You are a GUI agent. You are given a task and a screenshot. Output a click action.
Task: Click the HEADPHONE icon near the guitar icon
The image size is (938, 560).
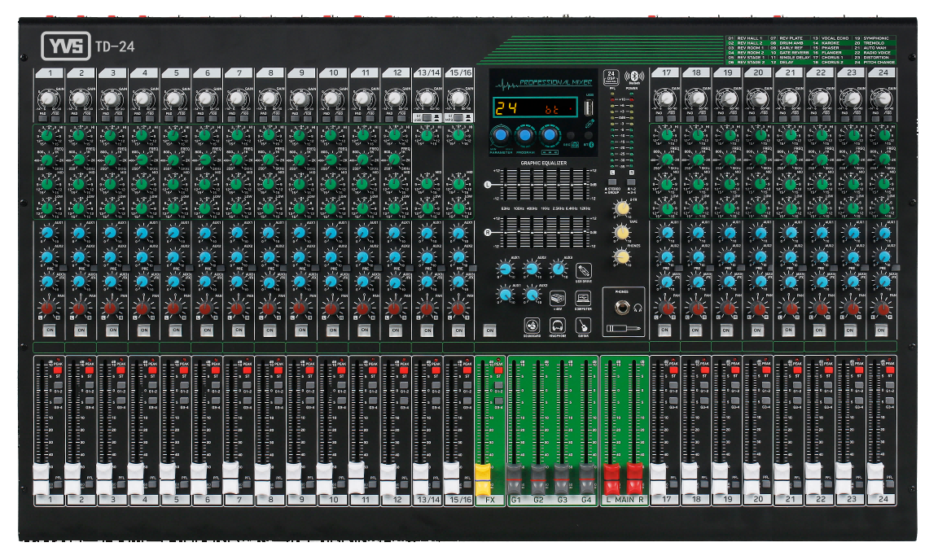coord(557,326)
